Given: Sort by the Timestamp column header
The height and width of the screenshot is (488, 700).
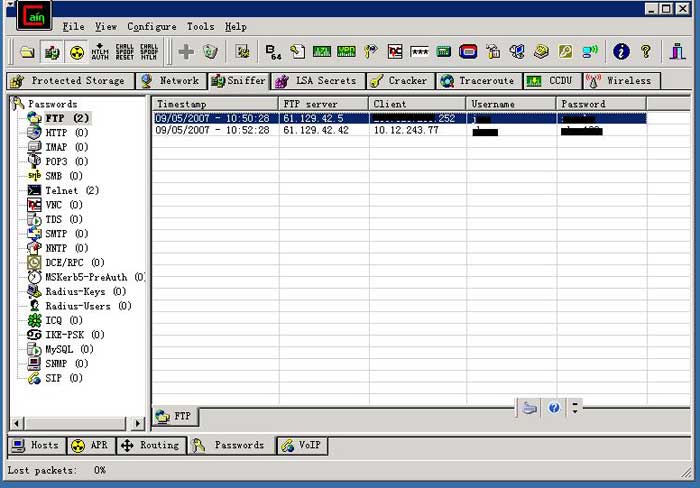Looking at the screenshot, I should (215, 104).
